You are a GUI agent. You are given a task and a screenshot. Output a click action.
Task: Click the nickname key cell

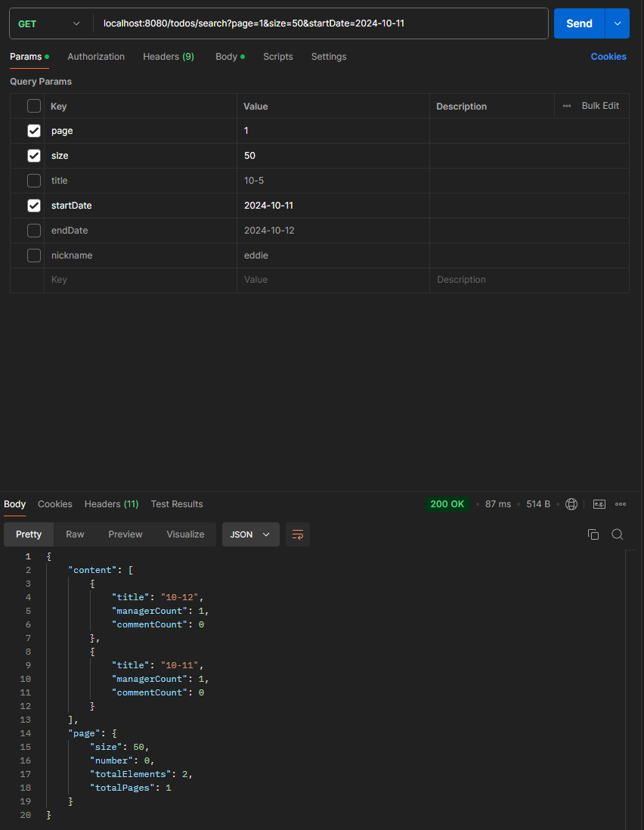click(x=141, y=256)
